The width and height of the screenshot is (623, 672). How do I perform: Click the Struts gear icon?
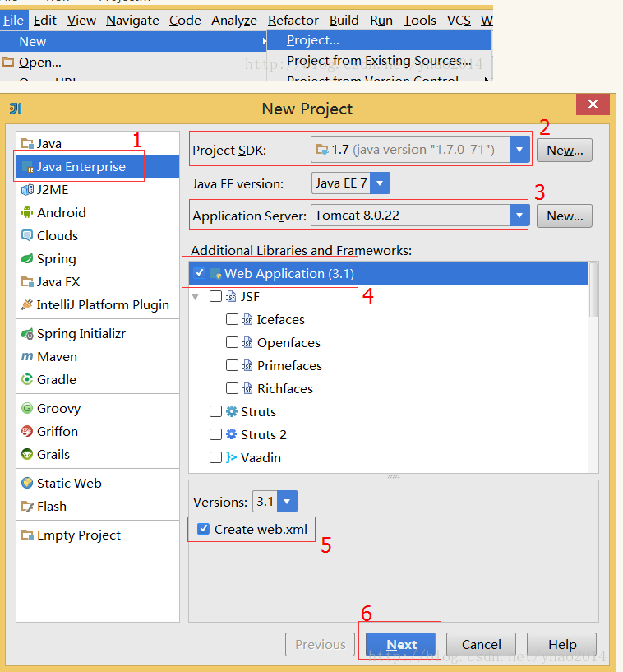tap(231, 411)
